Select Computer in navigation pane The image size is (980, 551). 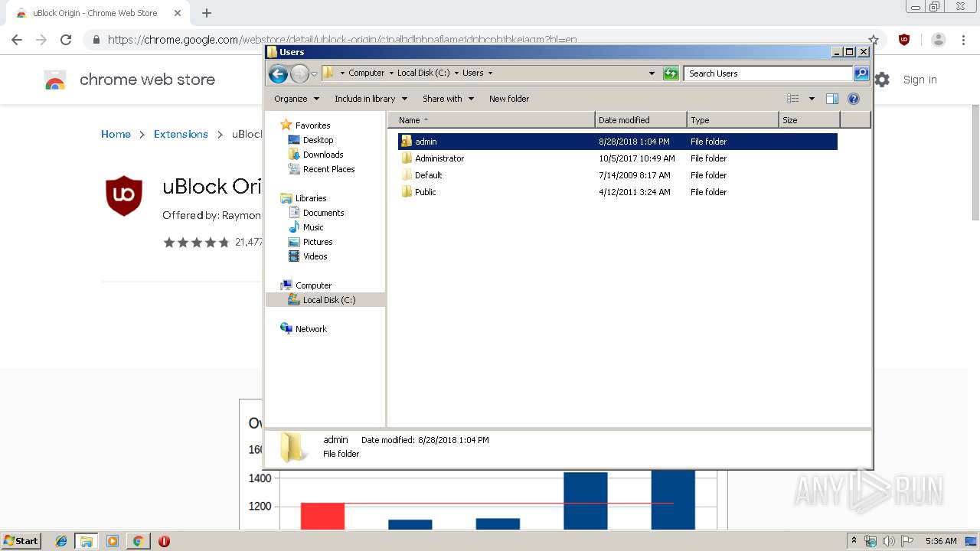point(306,285)
